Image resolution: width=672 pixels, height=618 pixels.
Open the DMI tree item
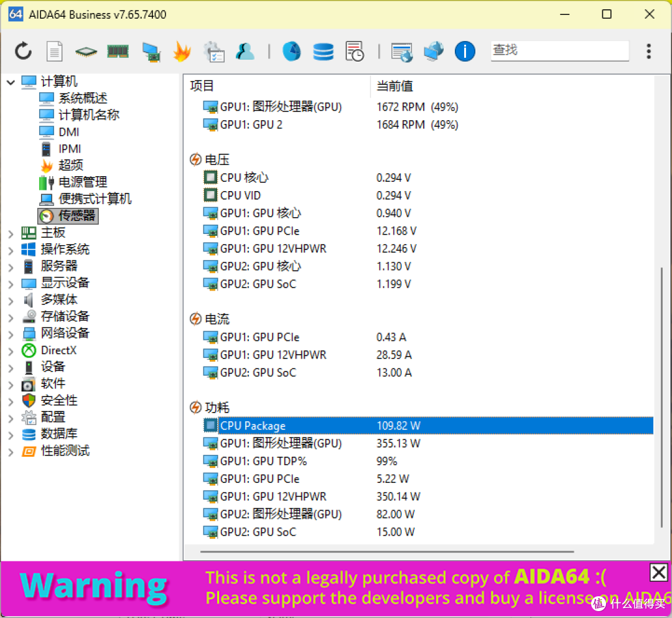click(x=68, y=131)
